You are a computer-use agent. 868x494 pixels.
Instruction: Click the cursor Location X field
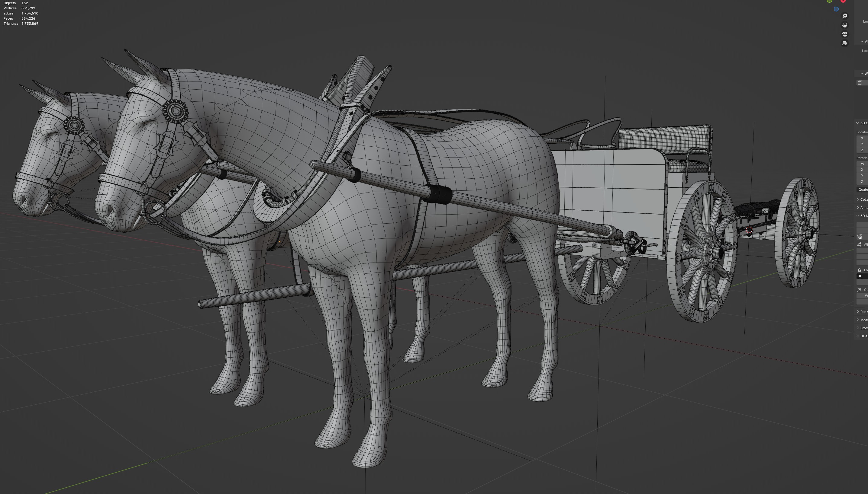tap(863, 139)
